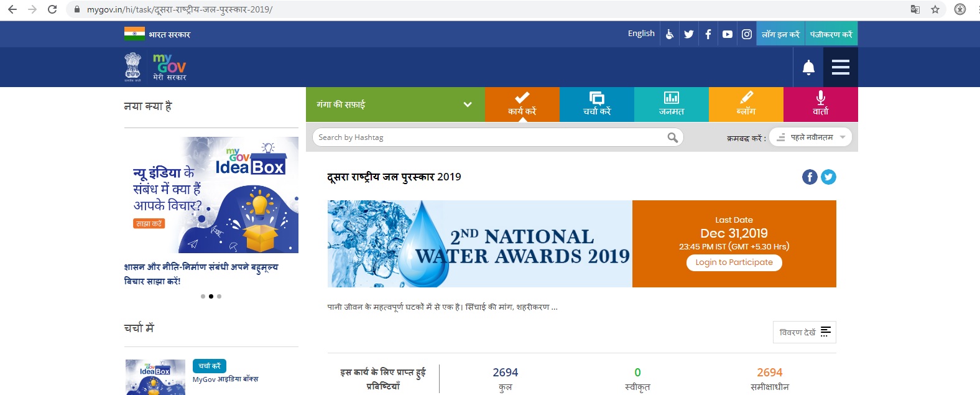The image size is (980, 395).
Task: Click the Twitter icon in top bar
Action: [x=689, y=34]
